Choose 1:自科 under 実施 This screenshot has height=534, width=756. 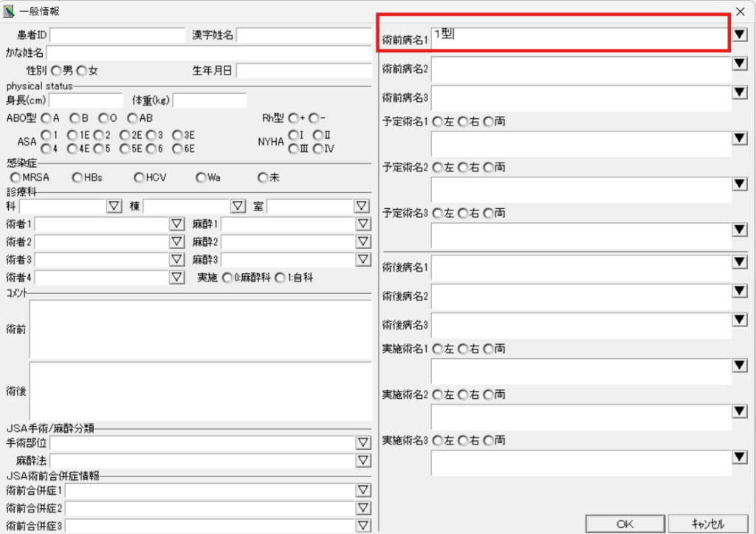click(x=280, y=278)
